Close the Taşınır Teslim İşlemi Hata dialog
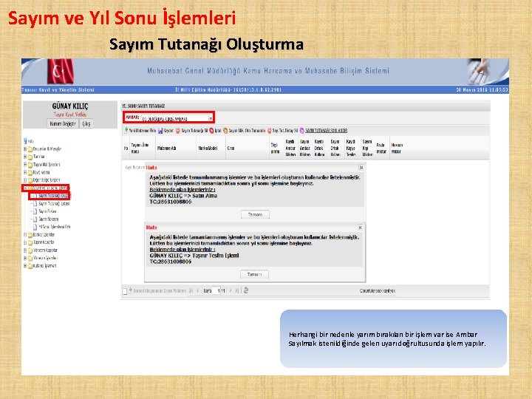532x399 pixels. click(361, 228)
